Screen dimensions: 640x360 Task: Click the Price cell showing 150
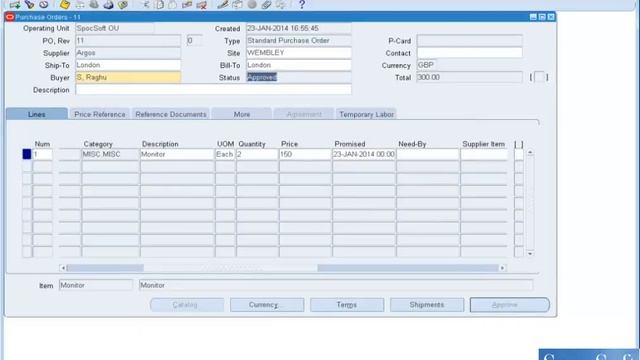click(305, 154)
